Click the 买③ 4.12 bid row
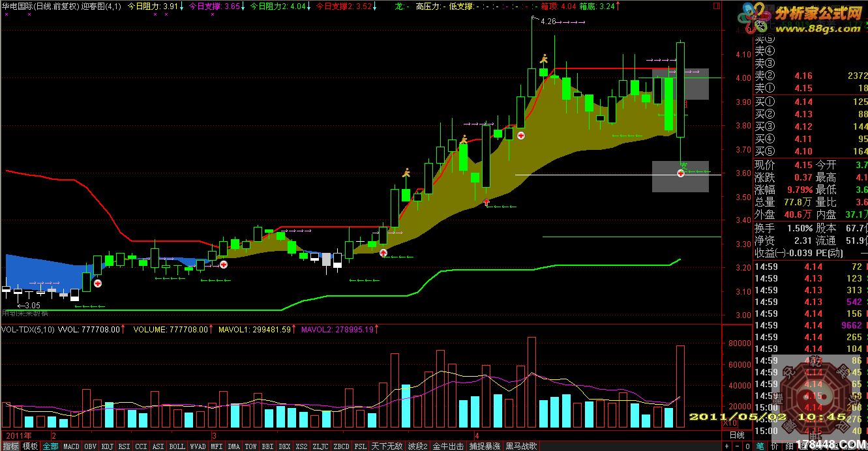 (811, 126)
